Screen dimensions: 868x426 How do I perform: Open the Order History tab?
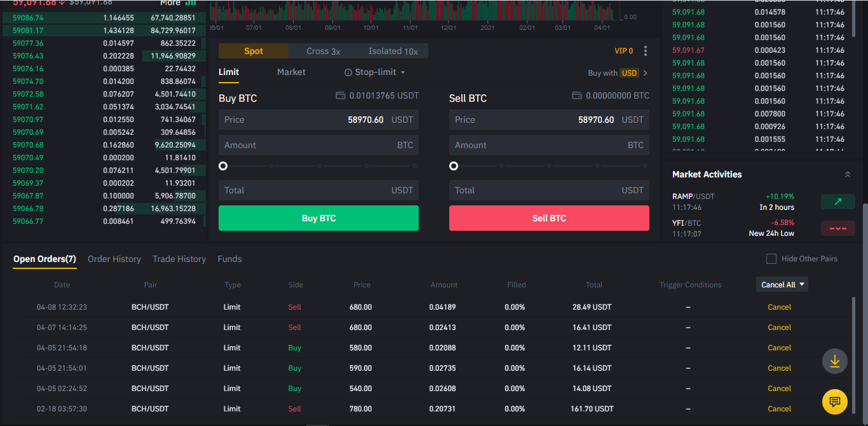pos(114,259)
